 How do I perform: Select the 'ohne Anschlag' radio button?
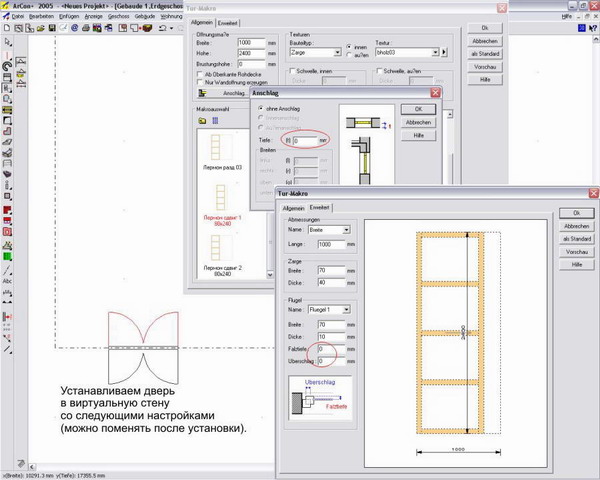point(261,107)
